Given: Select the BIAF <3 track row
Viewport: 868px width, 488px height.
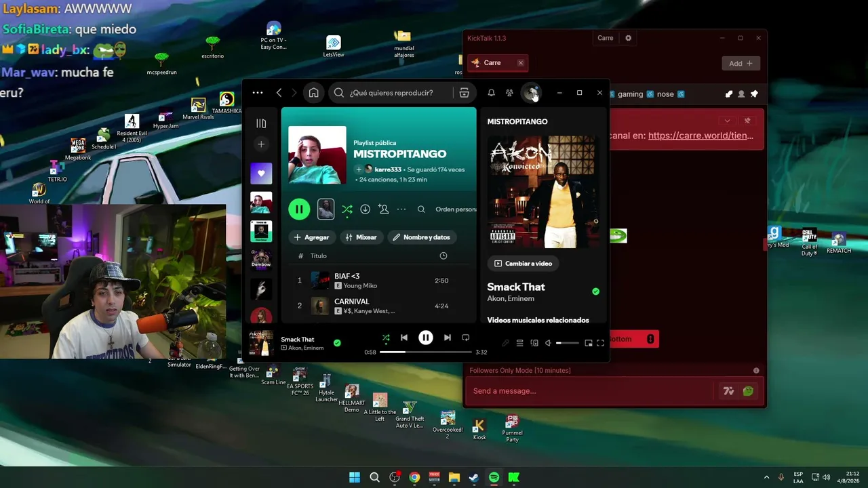Looking at the screenshot, I should coord(378,281).
